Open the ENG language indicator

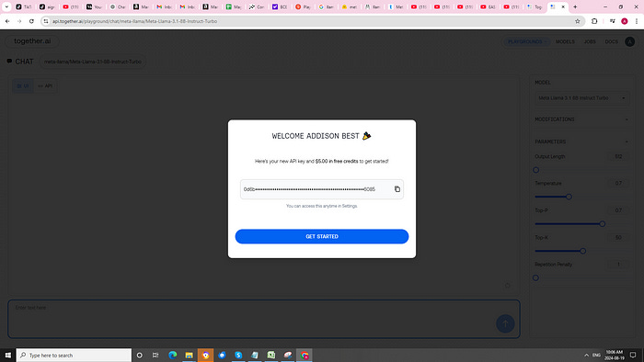[596, 355]
